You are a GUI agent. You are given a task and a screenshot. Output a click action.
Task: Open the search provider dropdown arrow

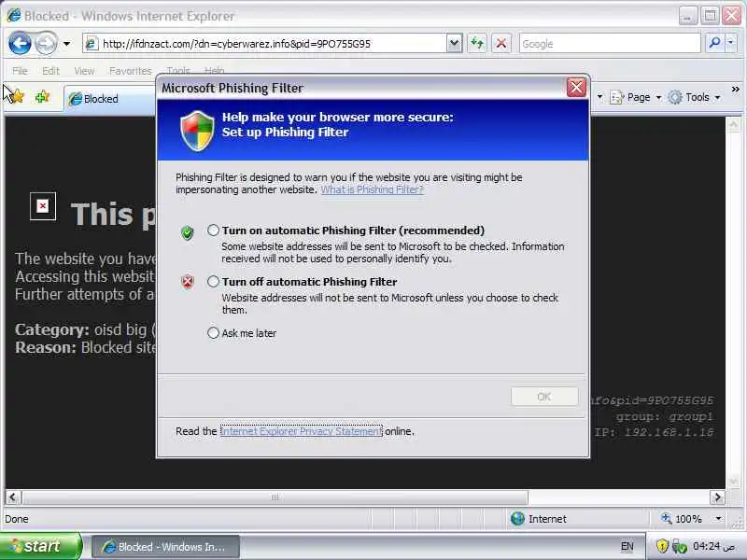(731, 43)
